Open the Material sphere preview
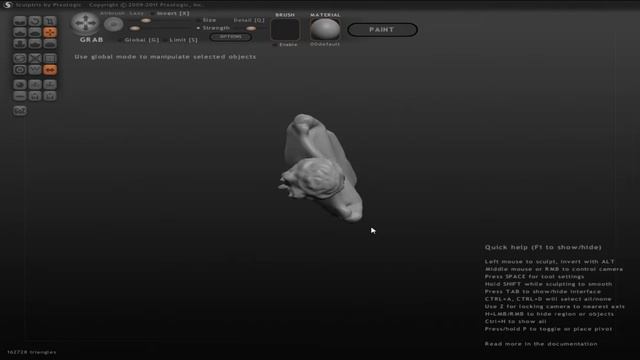This screenshot has width=640, height=360. (x=325, y=29)
